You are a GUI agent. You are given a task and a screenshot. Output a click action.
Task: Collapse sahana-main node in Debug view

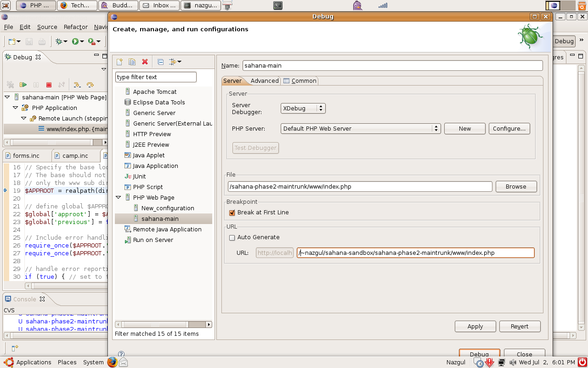click(7, 97)
